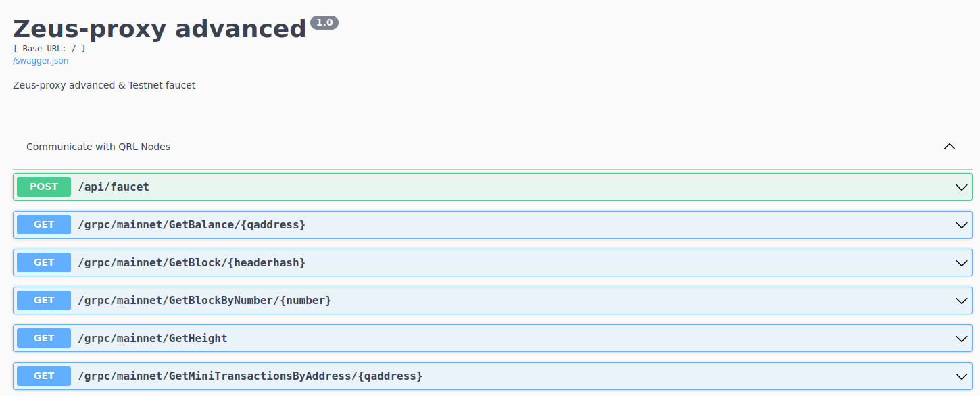
Task: Open the /api/faucet endpoint path
Action: pos(114,187)
